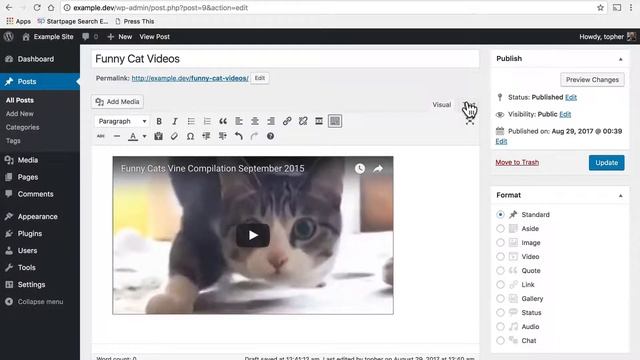The image size is (640, 360).
Task: Insert a horizontal line
Action: pos(117,136)
